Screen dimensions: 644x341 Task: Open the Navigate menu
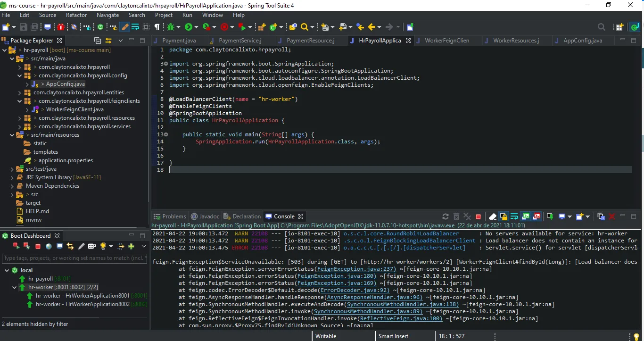[x=107, y=15]
